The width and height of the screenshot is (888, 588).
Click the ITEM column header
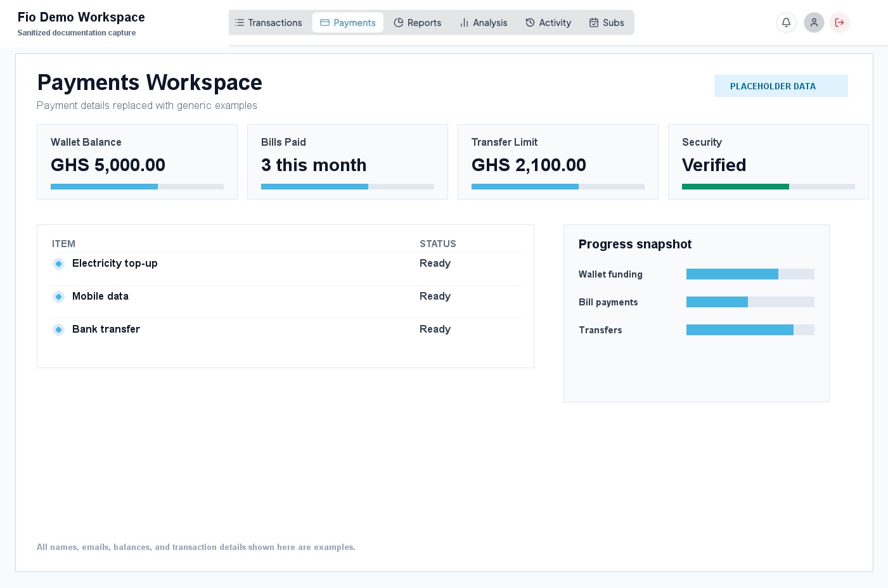(x=63, y=244)
